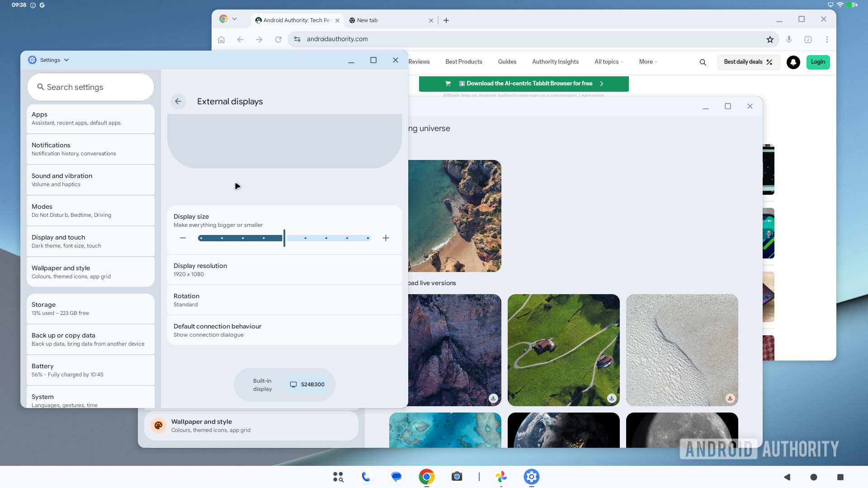The height and width of the screenshot is (488, 868).
Task: Launch the Phone app from the taskbar
Action: pos(366,477)
